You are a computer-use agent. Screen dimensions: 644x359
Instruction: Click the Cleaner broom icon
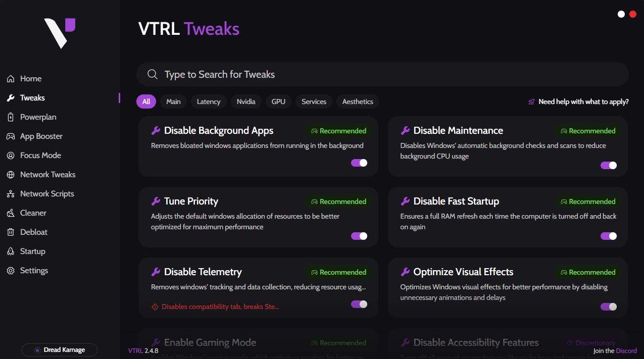click(10, 213)
